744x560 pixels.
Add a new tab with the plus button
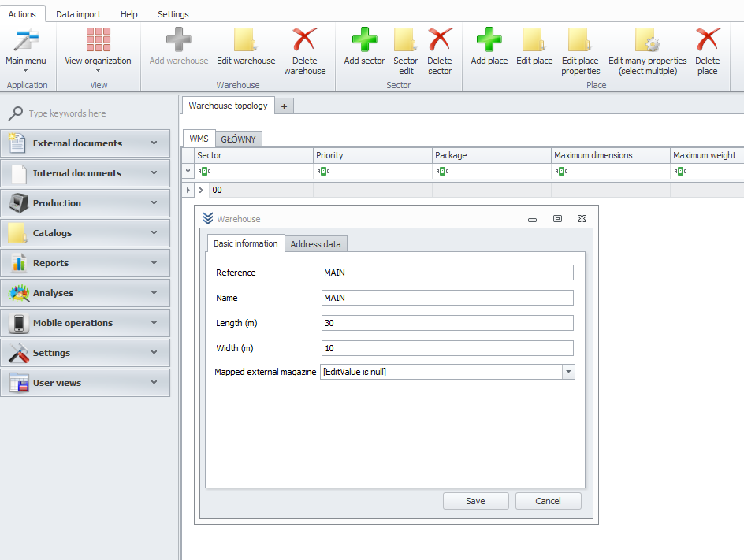tap(285, 106)
